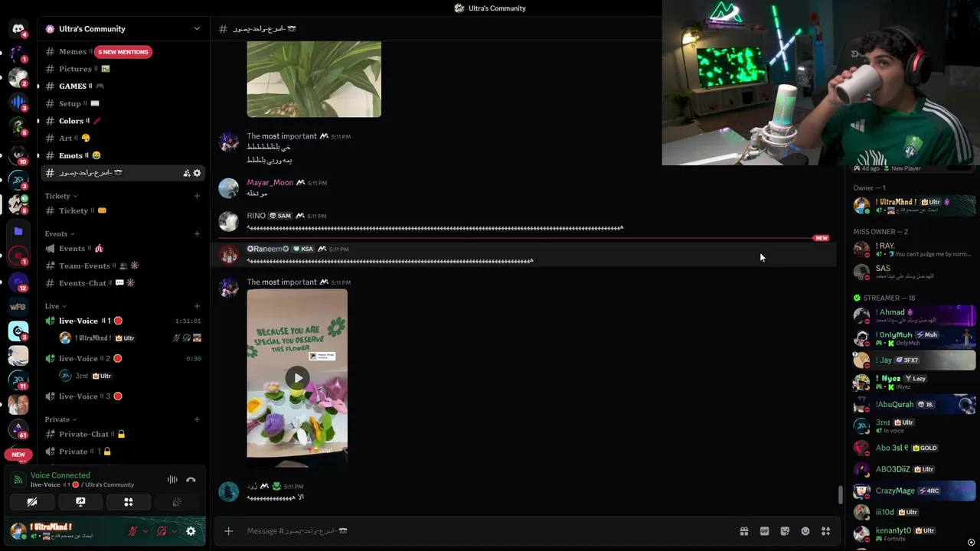Viewport: 980px width, 551px height.
Task: Collapse the Tickety category
Action: [x=60, y=196]
